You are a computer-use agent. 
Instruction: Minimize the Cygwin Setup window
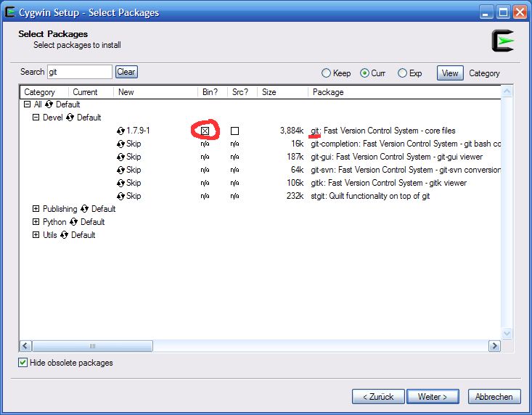486,13
